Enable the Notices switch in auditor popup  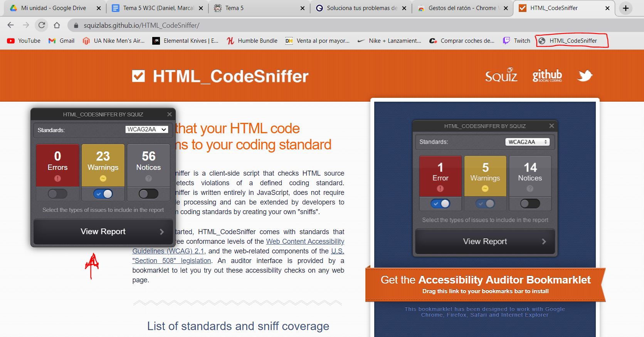[x=148, y=194]
